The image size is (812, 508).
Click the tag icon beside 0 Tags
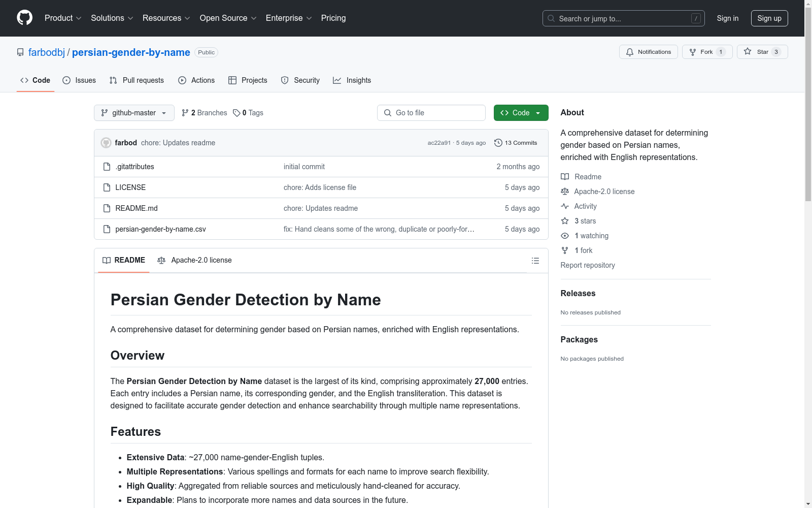point(236,113)
